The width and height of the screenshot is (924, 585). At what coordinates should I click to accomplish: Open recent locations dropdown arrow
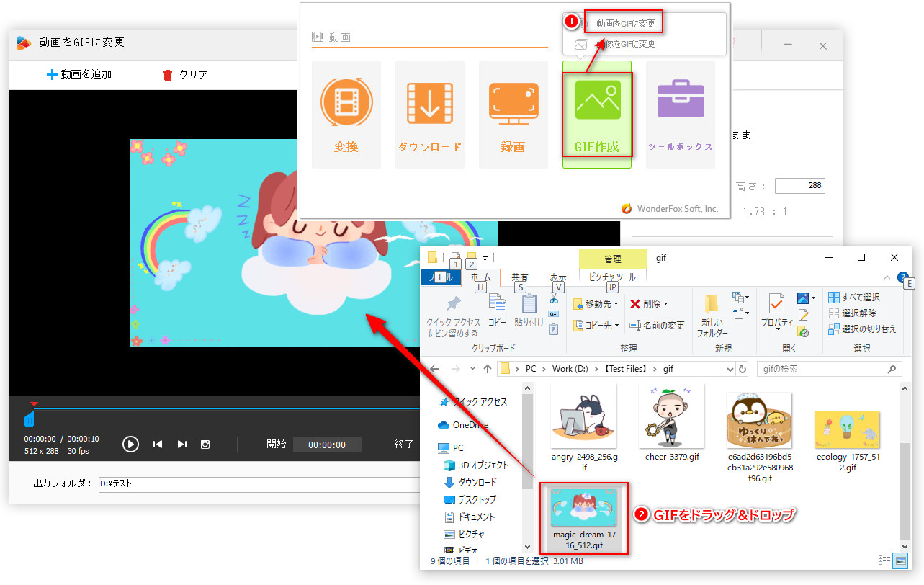[472, 369]
